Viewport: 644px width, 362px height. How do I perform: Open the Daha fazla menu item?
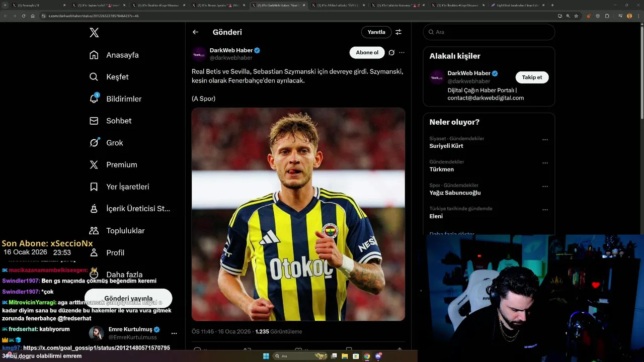pyautogui.click(x=124, y=275)
